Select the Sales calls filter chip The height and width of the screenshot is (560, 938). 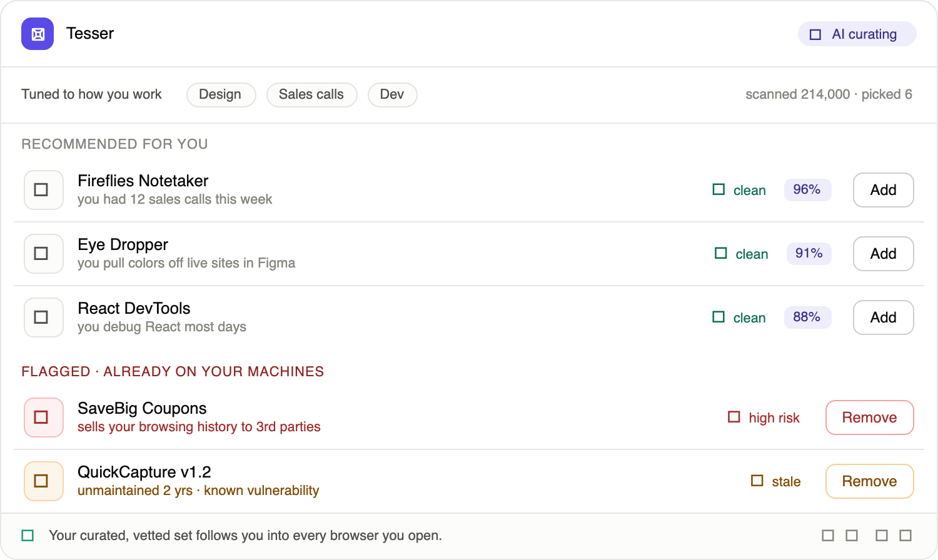311,95
